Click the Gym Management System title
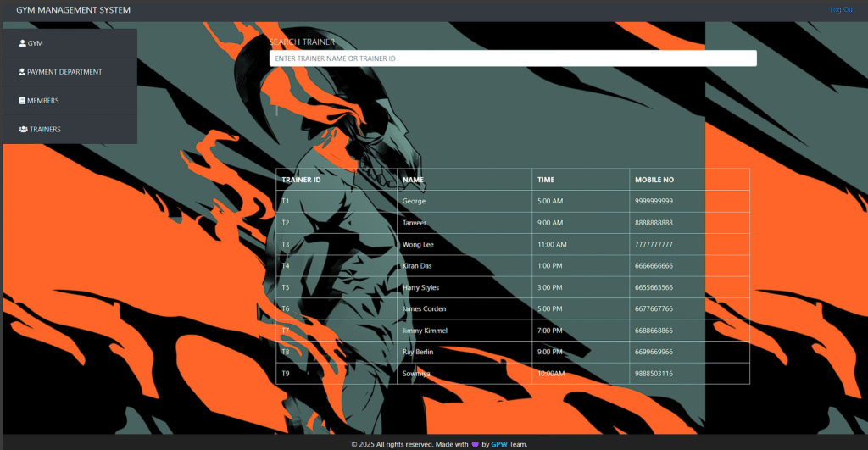 (x=73, y=10)
